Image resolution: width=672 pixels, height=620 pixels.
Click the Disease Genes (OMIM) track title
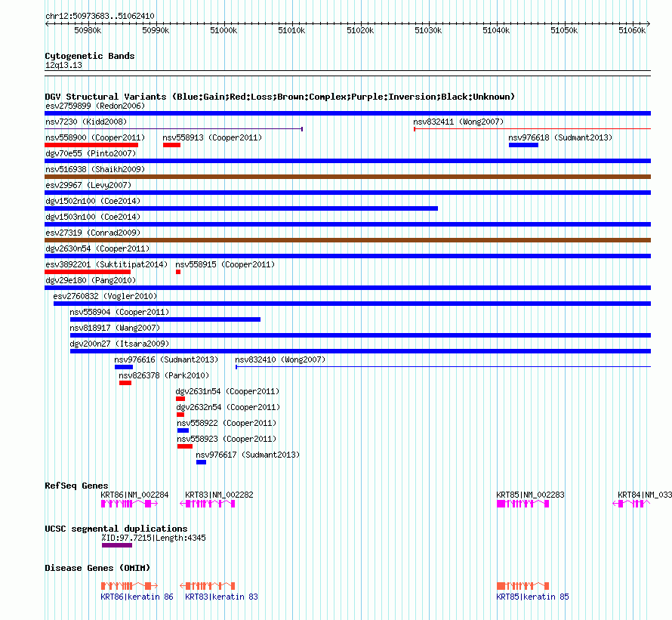pos(97,568)
